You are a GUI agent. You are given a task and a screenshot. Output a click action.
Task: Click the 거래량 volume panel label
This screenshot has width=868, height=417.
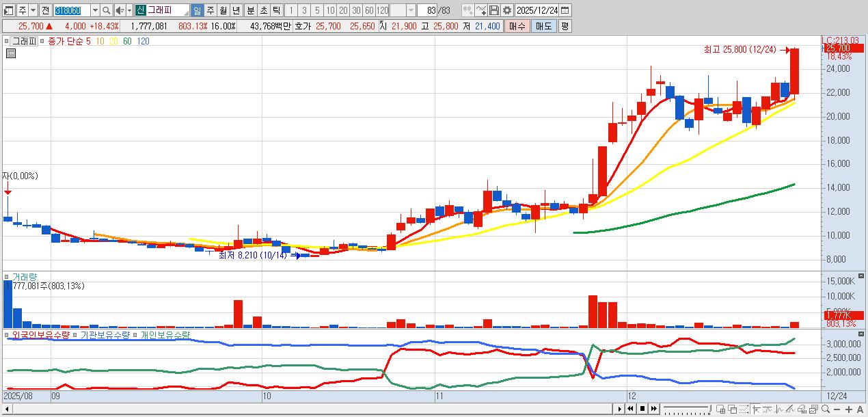point(25,277)
